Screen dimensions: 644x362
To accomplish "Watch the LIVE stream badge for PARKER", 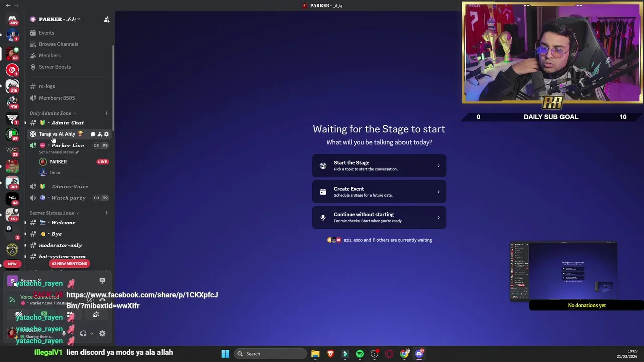I will click(x=102, y=162).
